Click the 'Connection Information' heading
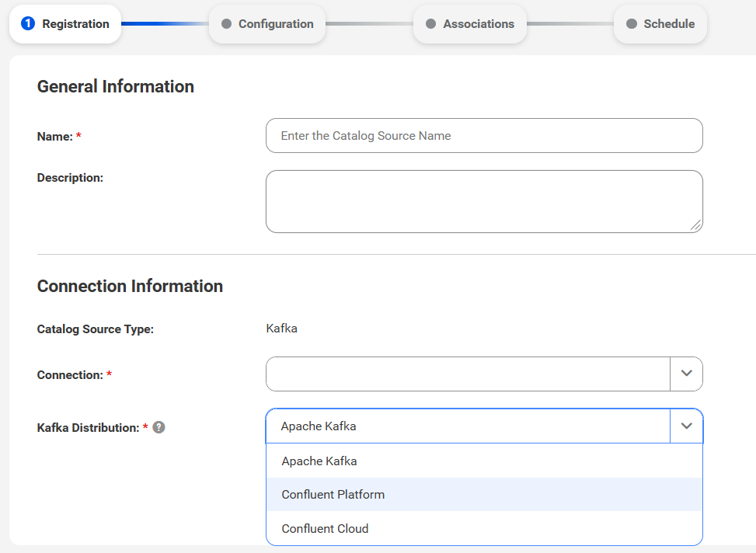 pos(131,286)
